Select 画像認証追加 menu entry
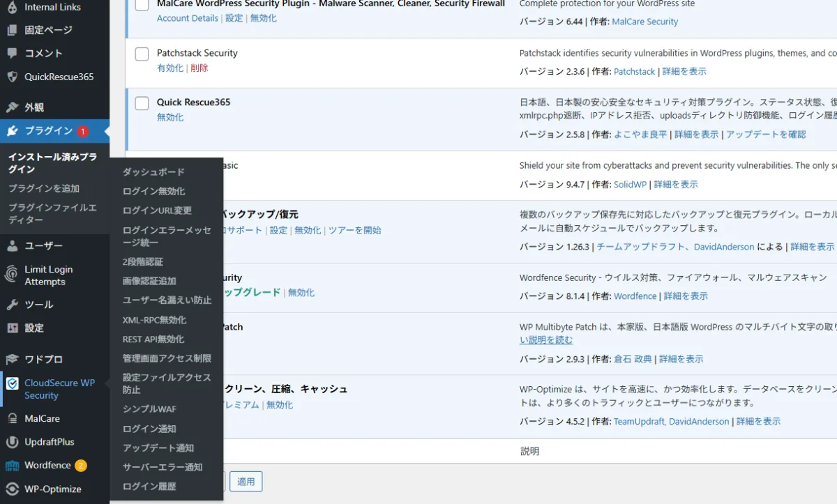 pos(149,281)
